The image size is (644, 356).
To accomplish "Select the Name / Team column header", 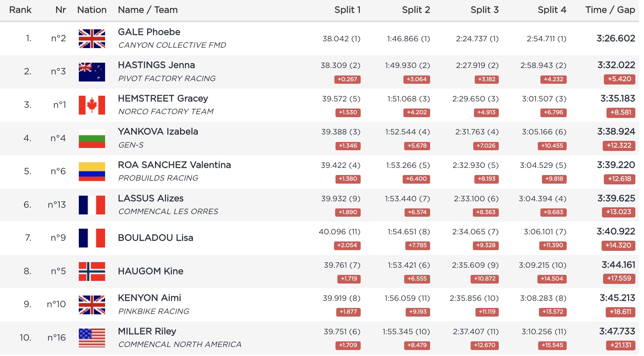I will 147,10.
